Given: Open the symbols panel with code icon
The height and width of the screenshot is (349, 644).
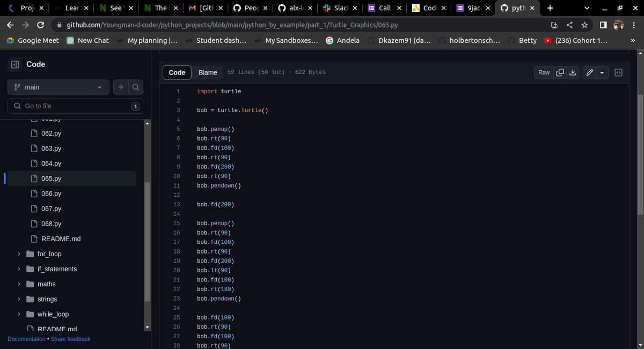Looking at the screenshot, I should [x=618, y=72].
